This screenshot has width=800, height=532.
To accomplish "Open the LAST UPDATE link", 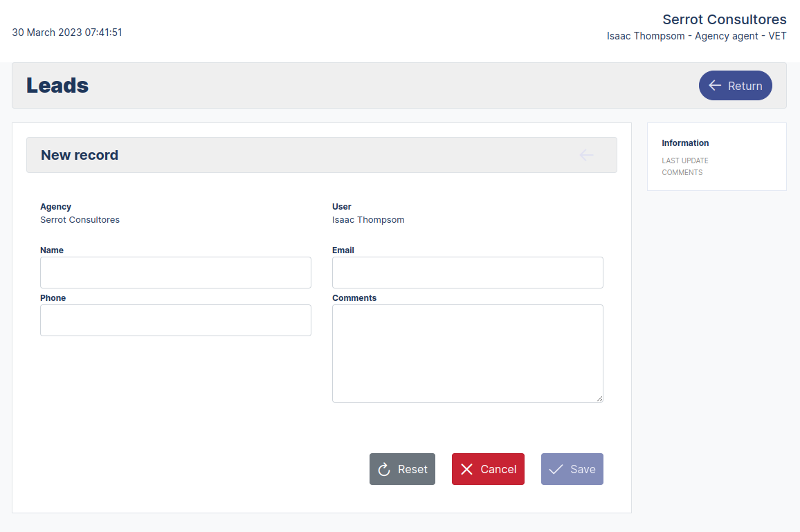I will (x=685, y=160).
